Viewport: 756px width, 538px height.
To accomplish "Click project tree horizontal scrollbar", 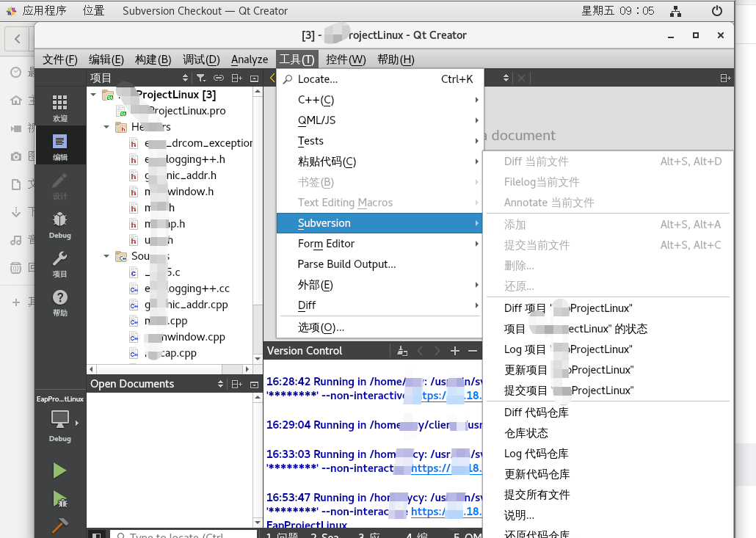I will point(170,369).
